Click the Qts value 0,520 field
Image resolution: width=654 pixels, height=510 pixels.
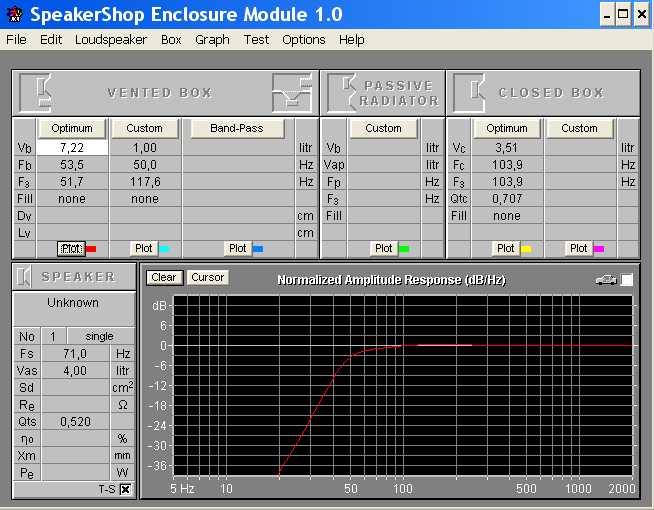[75, 422]
